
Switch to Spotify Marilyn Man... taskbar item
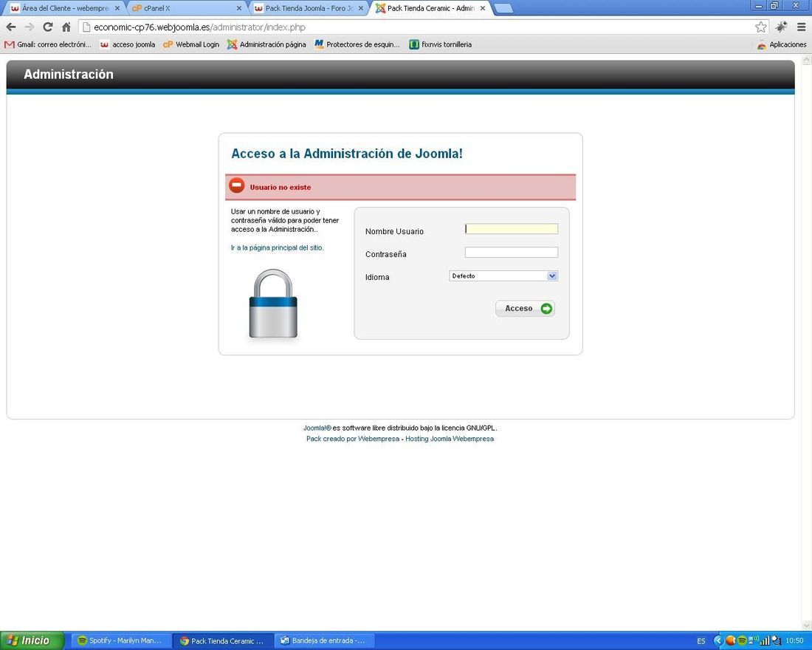pyautogui.click(x=120, y=640)
